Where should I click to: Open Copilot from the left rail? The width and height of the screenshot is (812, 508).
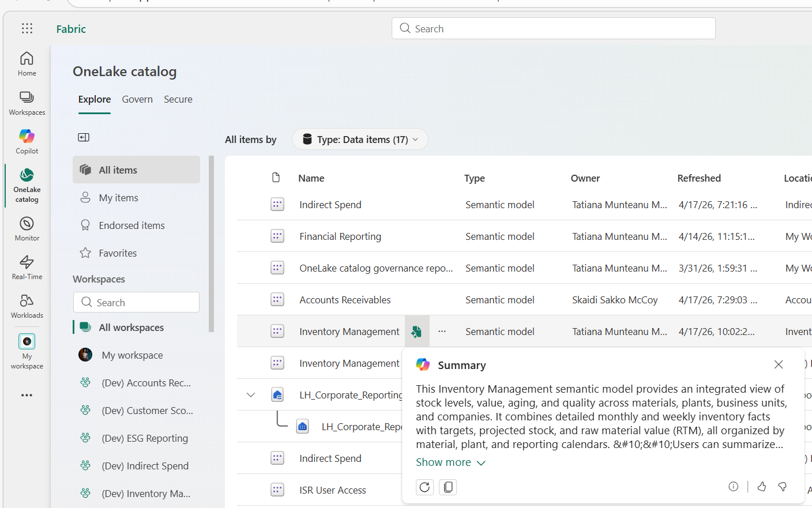[27, 141]
